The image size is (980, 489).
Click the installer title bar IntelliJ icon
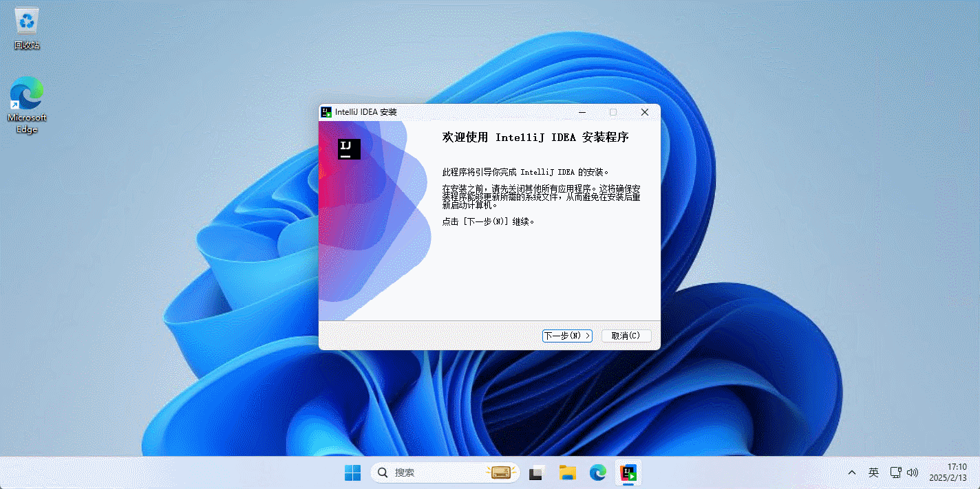click(326, 112)
